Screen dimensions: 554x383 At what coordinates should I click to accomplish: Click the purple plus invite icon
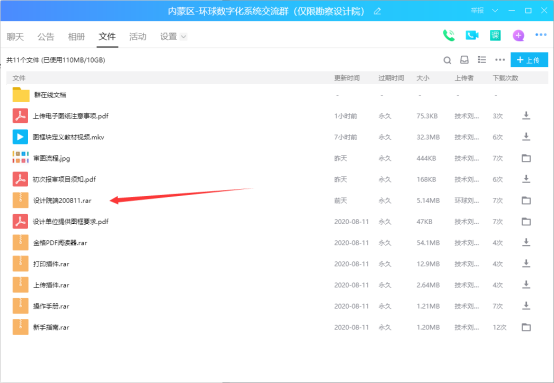[518, 35]
